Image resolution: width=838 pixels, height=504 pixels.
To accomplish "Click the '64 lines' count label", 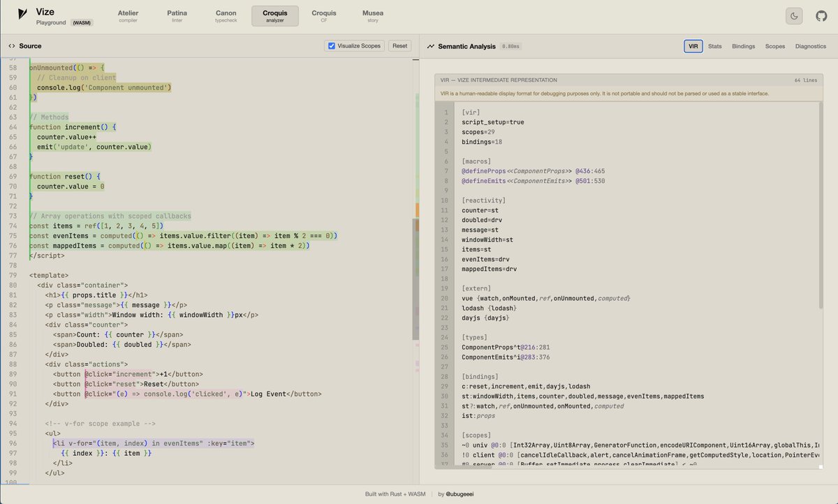I will [805, 80].
